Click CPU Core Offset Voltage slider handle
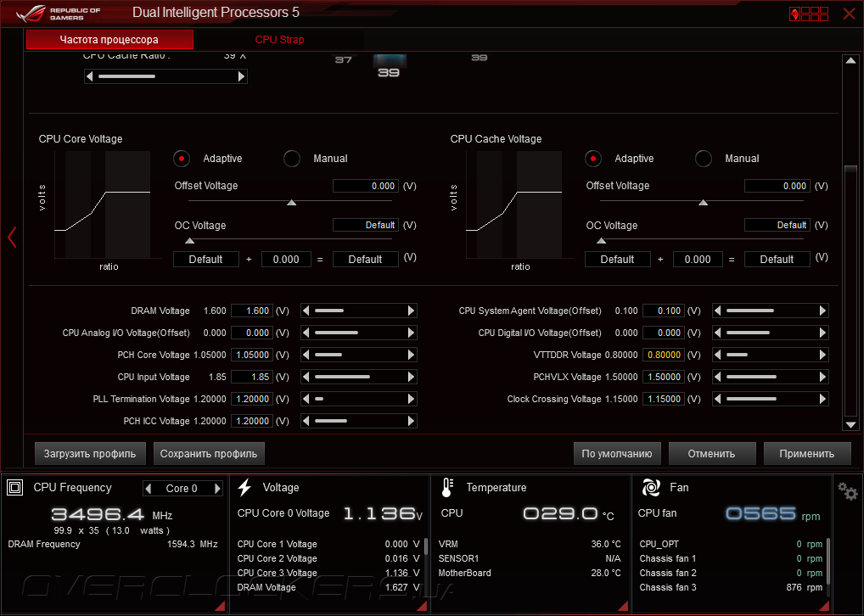 (292, 203)
